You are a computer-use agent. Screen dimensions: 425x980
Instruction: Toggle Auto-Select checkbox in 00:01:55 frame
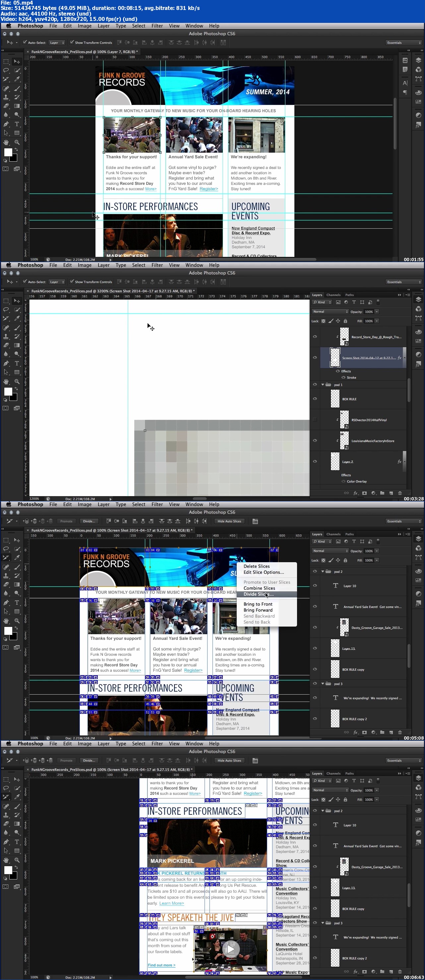pos(25,42)
